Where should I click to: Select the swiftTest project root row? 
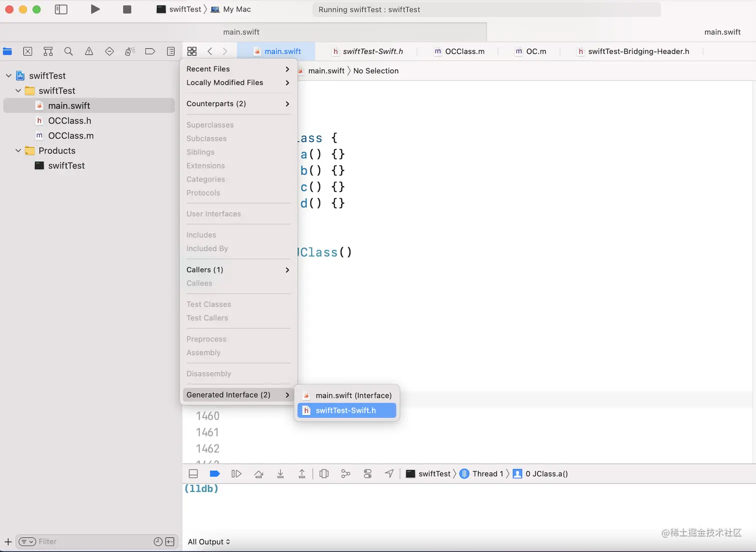coord(89,75)
